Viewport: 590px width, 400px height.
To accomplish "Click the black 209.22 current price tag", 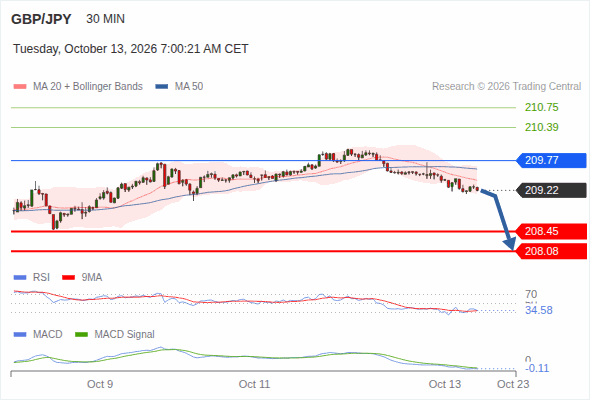I will click(x=551, y=190).
